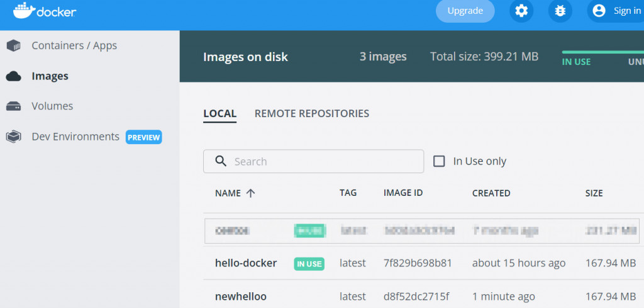Click the blurred first image row
The image size is (644, 308).
tap(421, 231)
